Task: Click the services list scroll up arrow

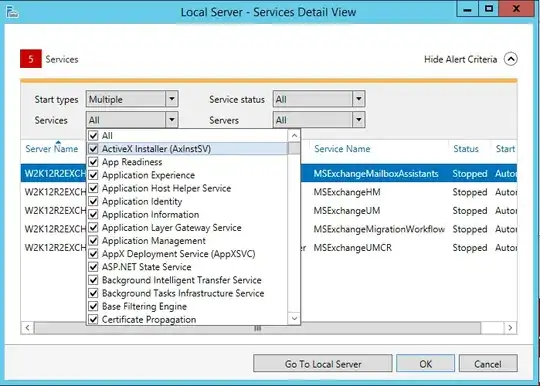Action: coord(294,136)
